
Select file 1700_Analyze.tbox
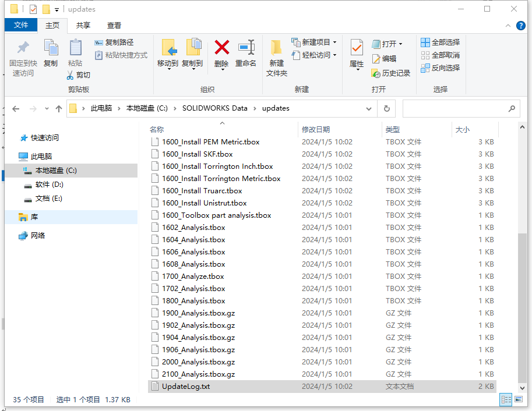coord(322,277)
